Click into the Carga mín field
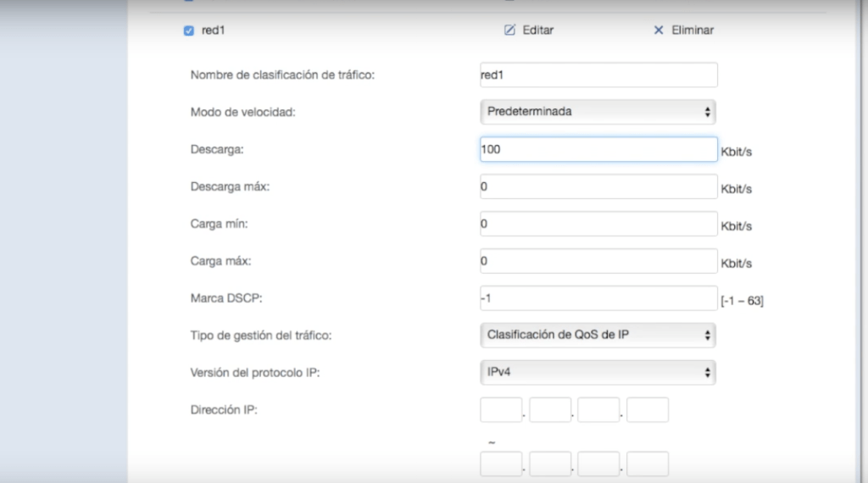Image resolution: width=868 pixels, height=483 pixels. (x=598, y=224)
